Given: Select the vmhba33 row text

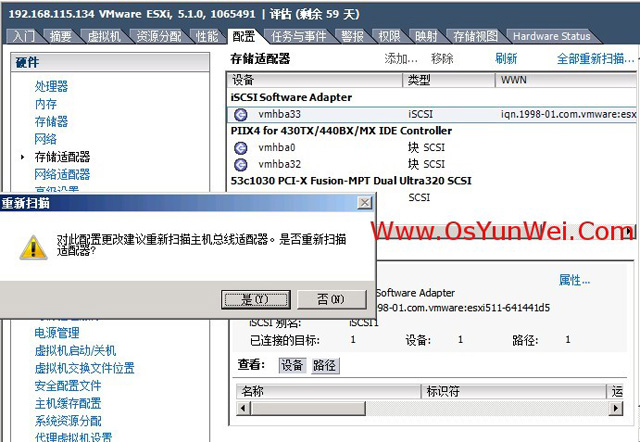Looking at the screenshot, I should 280,114.
